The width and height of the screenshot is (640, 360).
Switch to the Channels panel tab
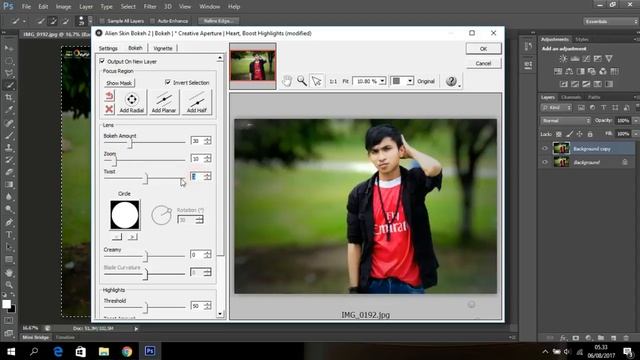(571, 97)
